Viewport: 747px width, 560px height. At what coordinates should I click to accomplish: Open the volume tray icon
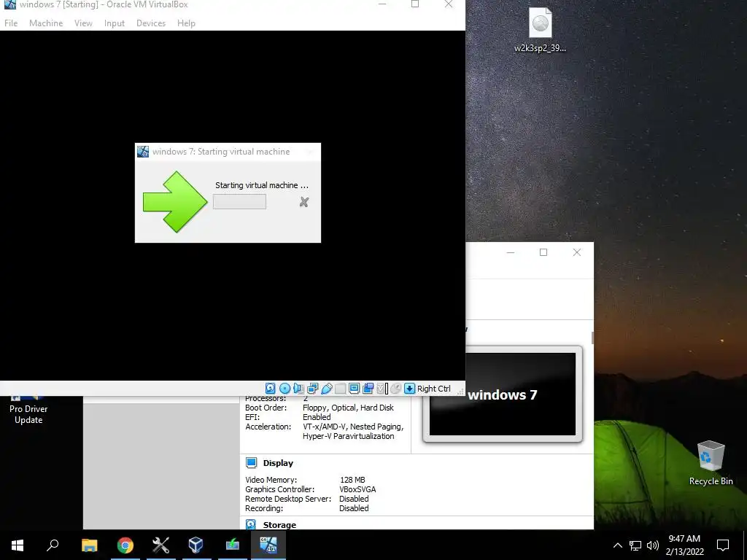pyautogui.click(x=653, y=545)
